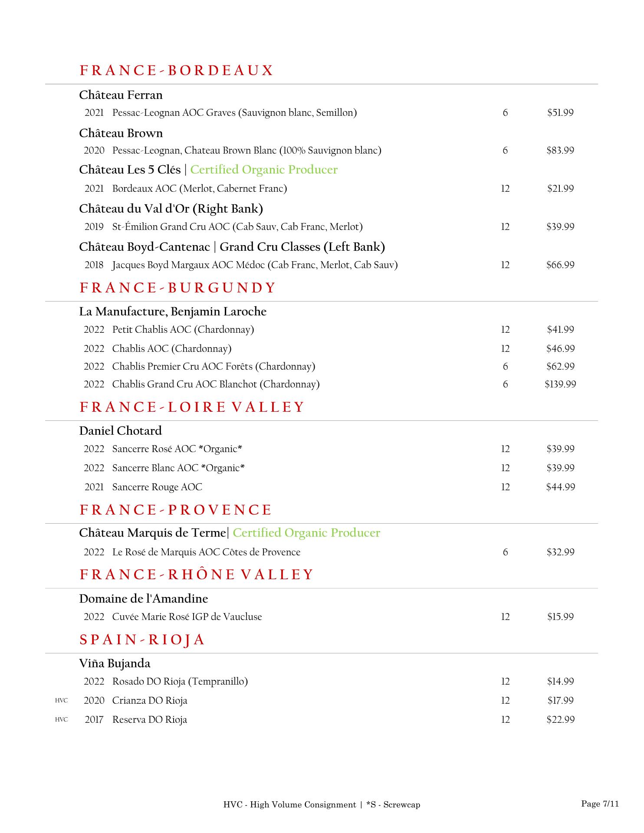Image resolution: width=644 pixels, height=833 pixels.
Task: Click the Château Boyd-Cantenac producer heading
Action: point(232,247)
